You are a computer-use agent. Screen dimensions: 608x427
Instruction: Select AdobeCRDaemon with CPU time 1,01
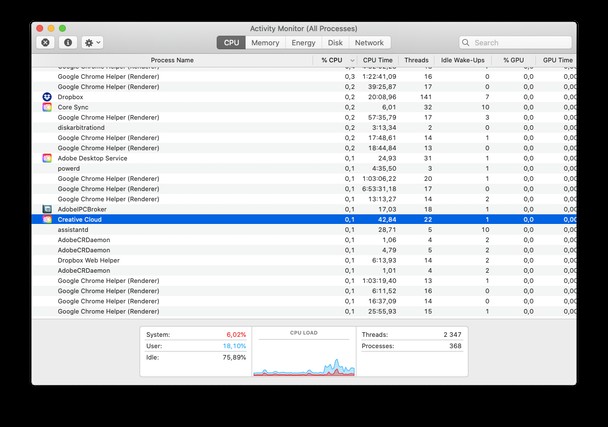304,270
